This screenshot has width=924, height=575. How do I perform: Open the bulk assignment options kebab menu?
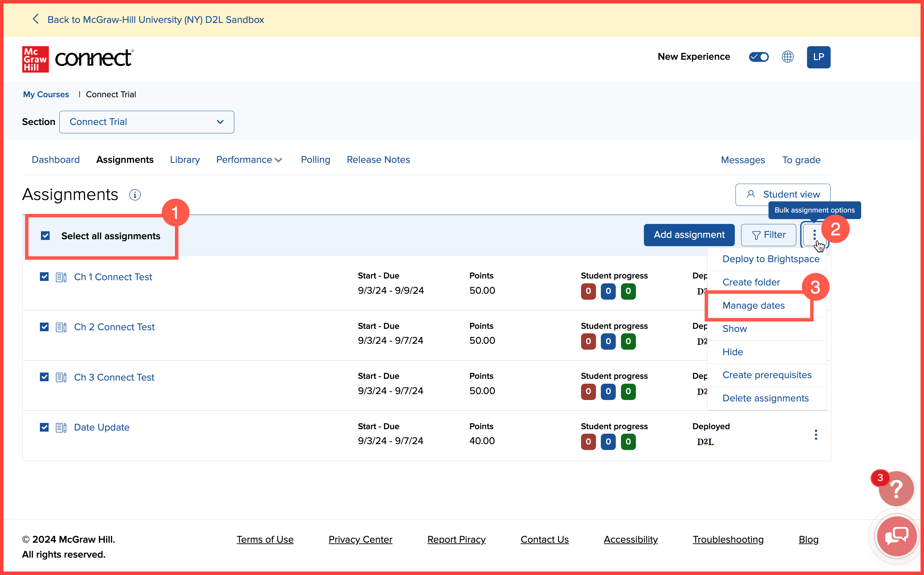(814, 235)
